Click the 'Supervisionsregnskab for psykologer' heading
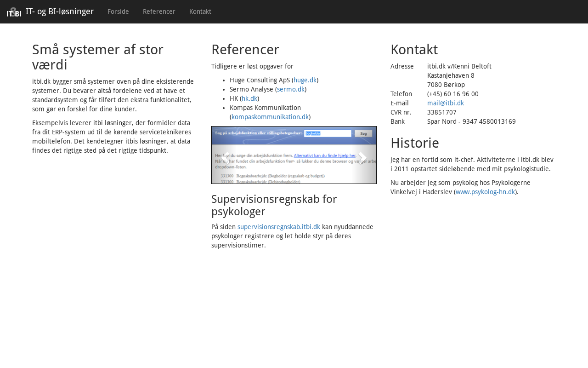The height and width of the screenshot is (368, 588). (x=274, y=205)
